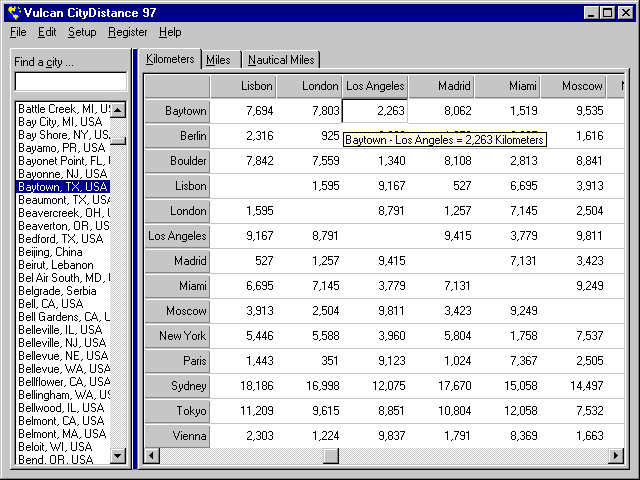Screen dimensions: 640x480
Task: Switch to the Miles tab
Action: click(x=219, y=60)
